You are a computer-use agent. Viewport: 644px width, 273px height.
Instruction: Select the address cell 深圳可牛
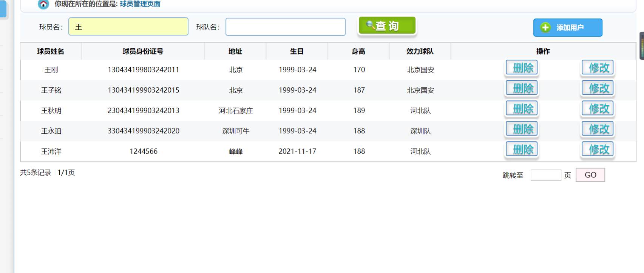pyautogui.click(x=236, y=131)
